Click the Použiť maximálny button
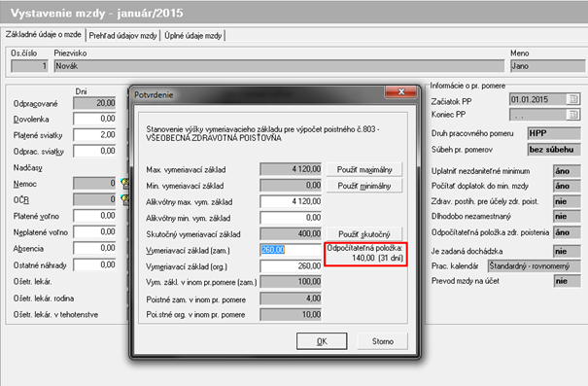 tap(364, 169)
